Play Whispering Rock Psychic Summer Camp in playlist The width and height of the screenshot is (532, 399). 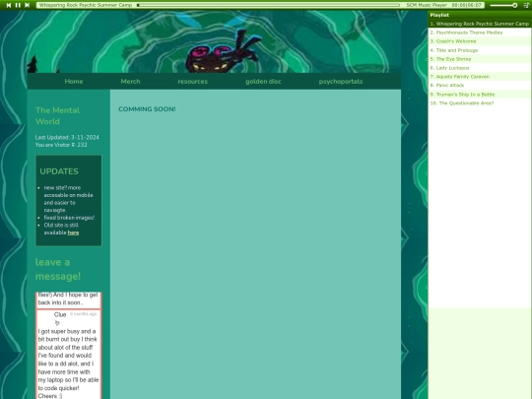coord(480,24)
